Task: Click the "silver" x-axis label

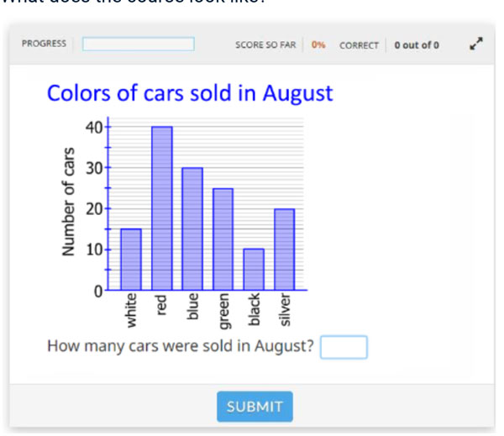Action: click(285, 311)
